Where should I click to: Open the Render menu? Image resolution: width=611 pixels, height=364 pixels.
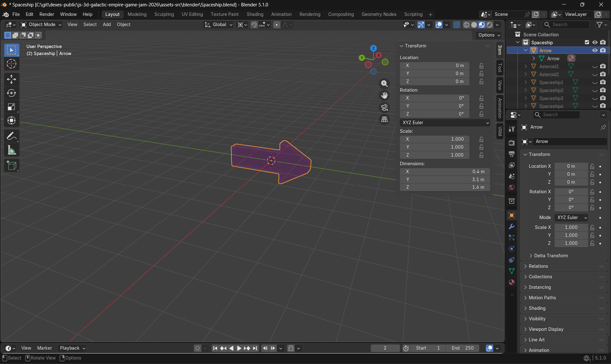[46, 14]
